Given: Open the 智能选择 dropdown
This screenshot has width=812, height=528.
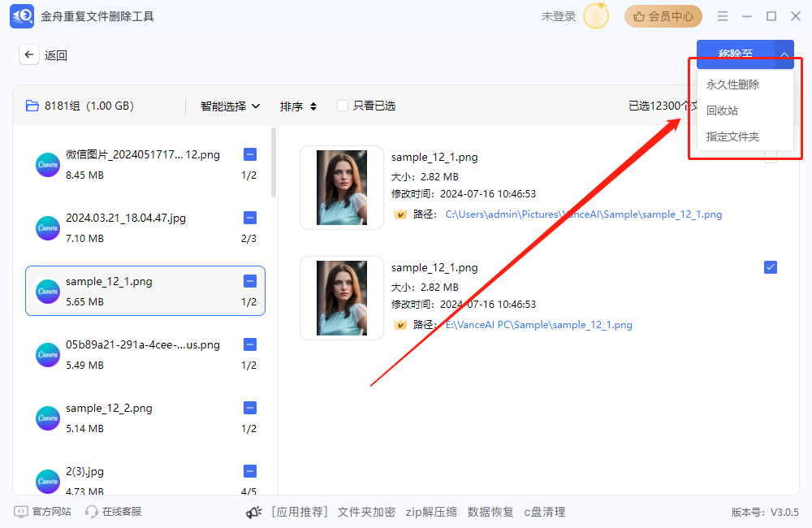Looking at the screenshot, I should click(230, 106).
